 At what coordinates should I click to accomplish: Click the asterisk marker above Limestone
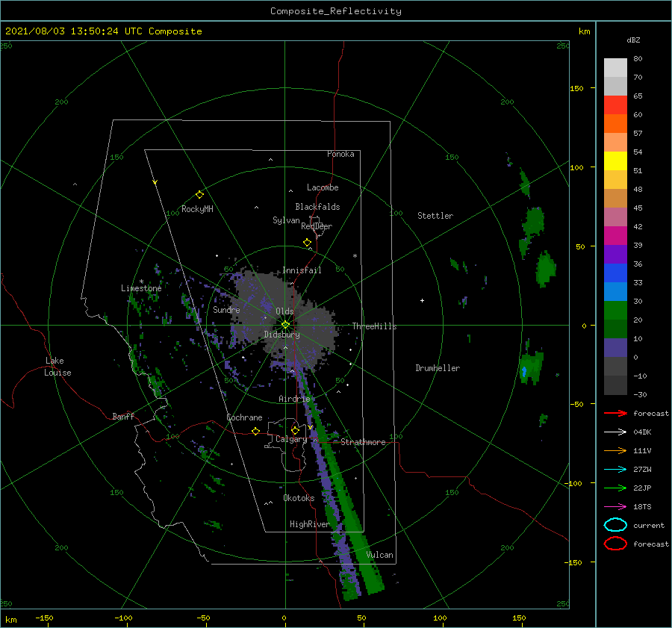coord(141,282)
